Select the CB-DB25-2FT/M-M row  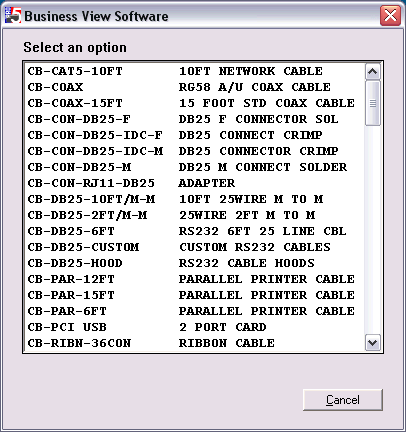coord(194,215)
